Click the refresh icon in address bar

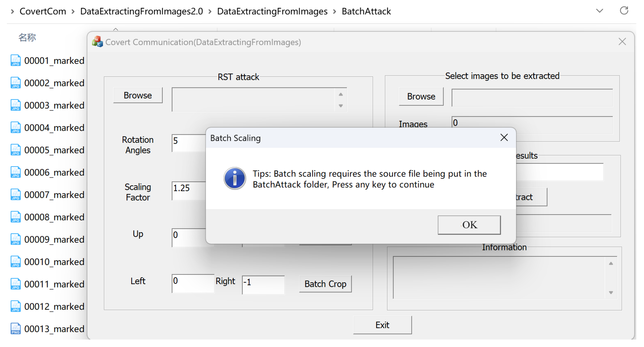click(x=624, y=11)
